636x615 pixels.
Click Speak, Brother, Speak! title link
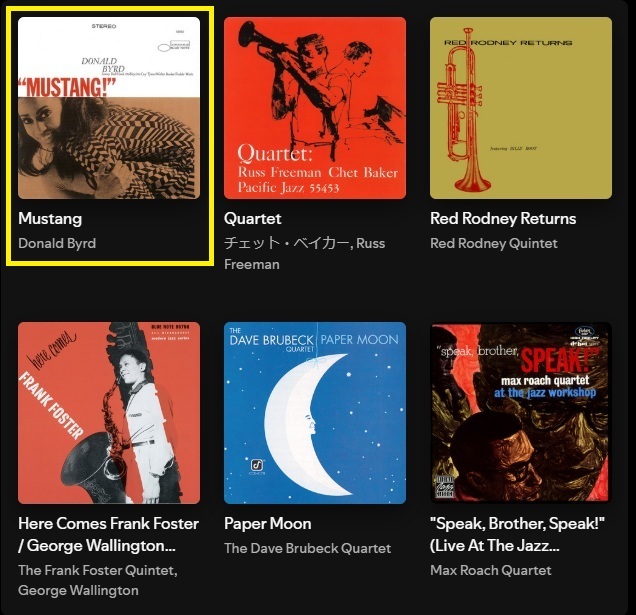click(x=518, y=535)
